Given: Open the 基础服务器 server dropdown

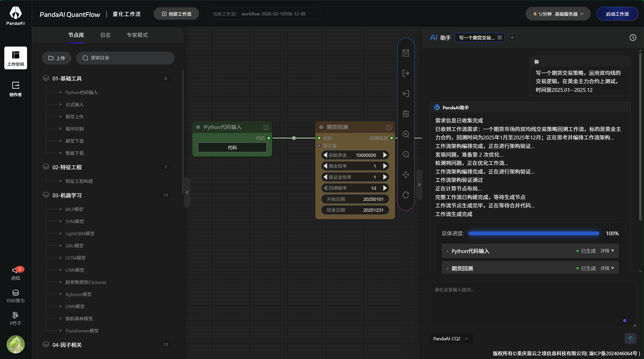Looking at the screenshot, I should click(x=558, y=14).
